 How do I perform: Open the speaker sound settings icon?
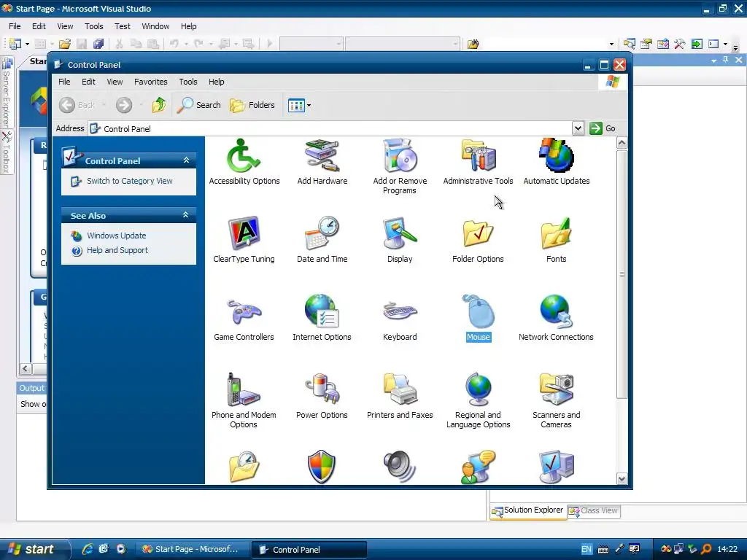coord(400,467)
